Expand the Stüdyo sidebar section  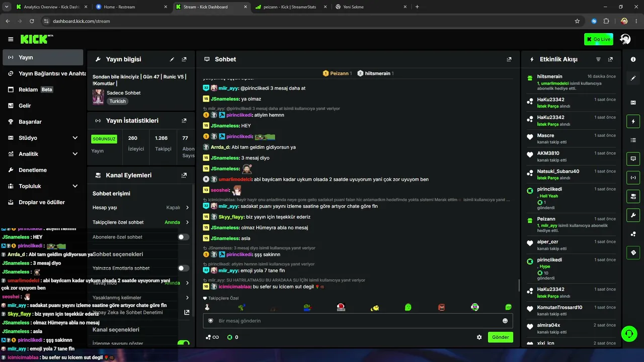[75, 138]
